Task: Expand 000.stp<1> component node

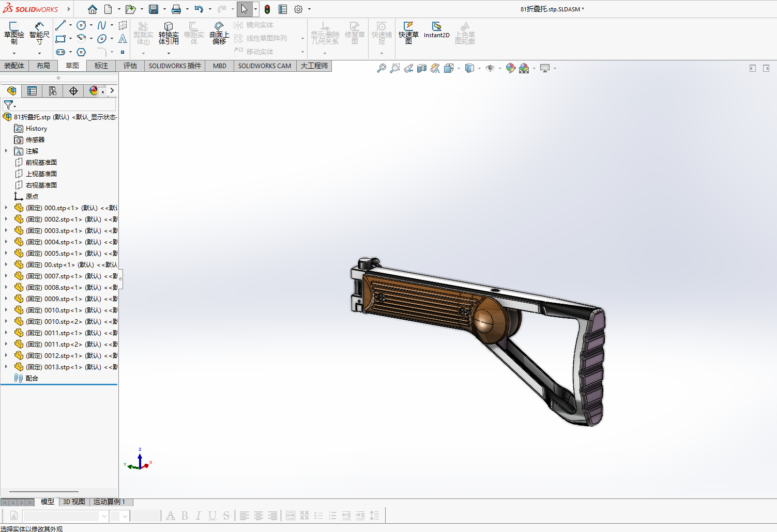Action: [x=6, y=208]
